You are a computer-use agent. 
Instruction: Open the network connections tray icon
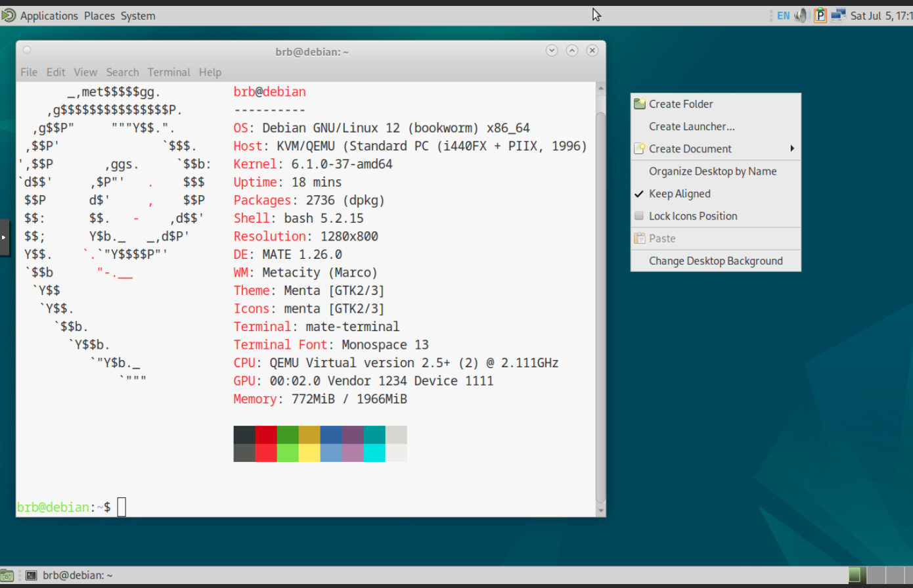(x=838, y=16)
